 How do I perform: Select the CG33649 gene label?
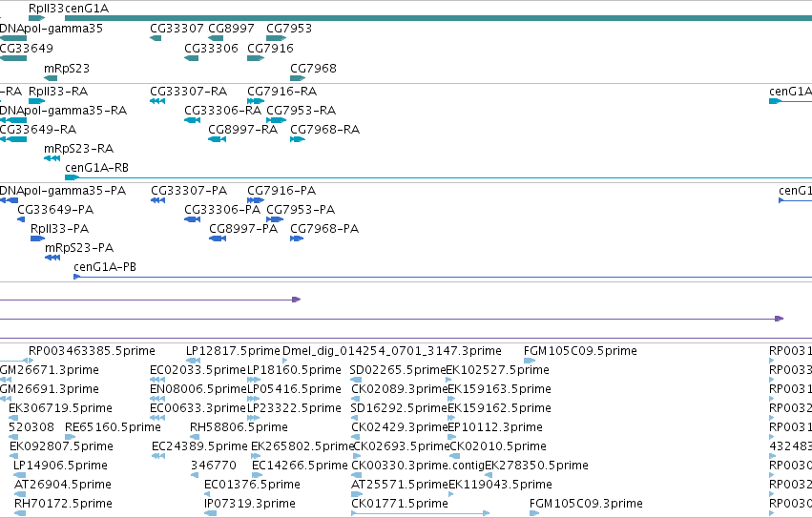coord(27,48)
